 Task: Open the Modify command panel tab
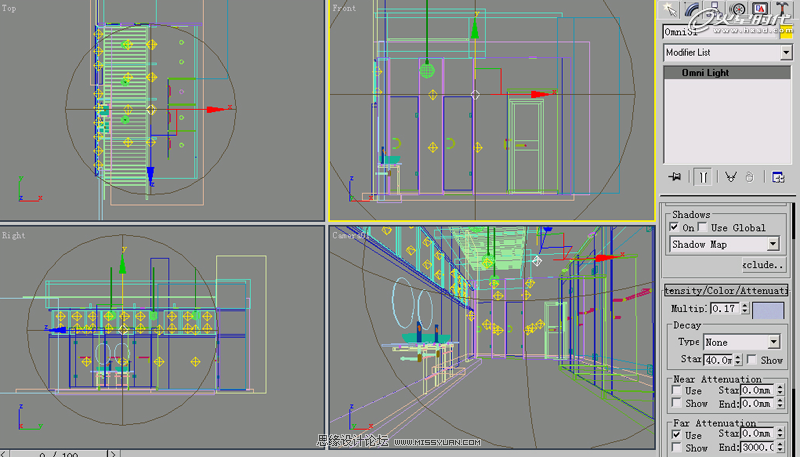(692, 9)
